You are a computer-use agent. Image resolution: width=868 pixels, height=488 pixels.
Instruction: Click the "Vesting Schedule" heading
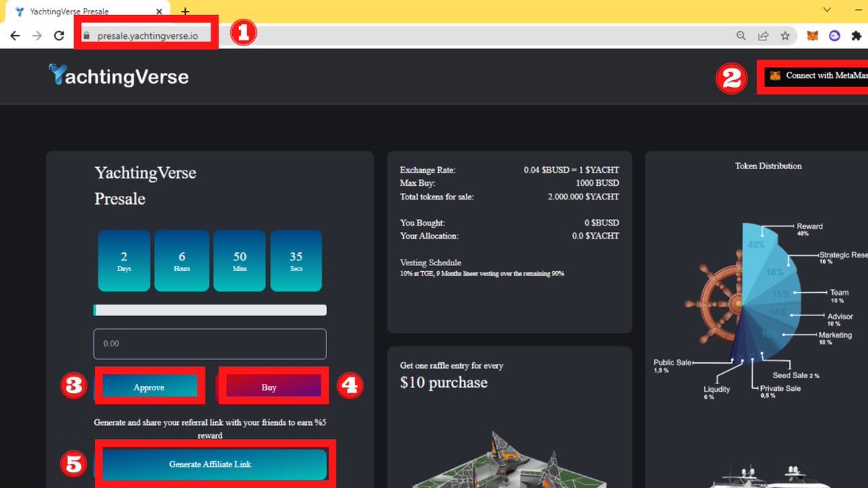coord(430,262)
